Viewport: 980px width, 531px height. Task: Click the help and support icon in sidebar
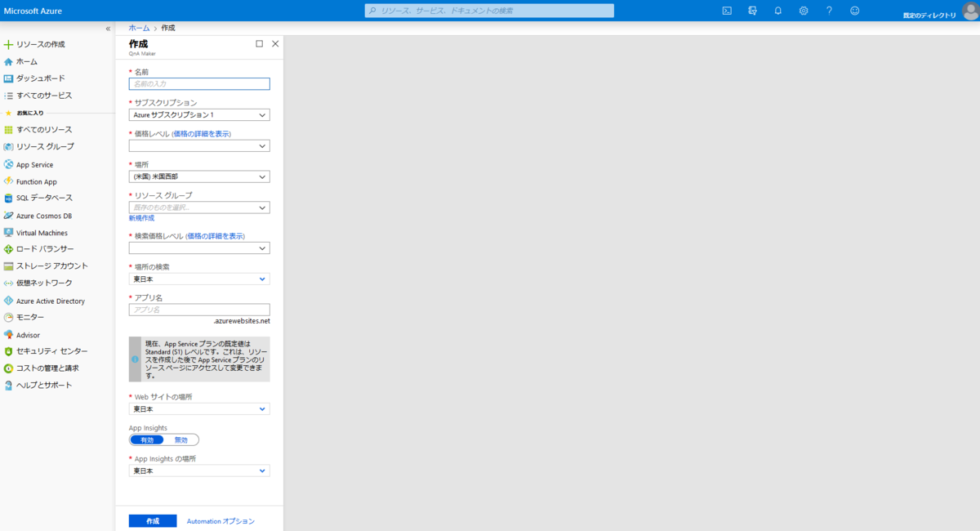[8, 386]
